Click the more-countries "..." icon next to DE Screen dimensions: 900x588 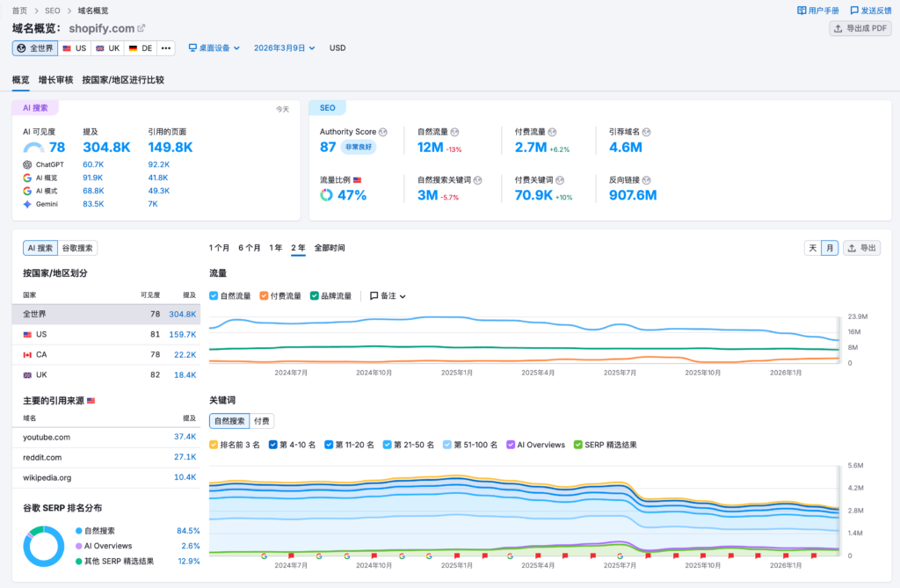click(165, 47)
